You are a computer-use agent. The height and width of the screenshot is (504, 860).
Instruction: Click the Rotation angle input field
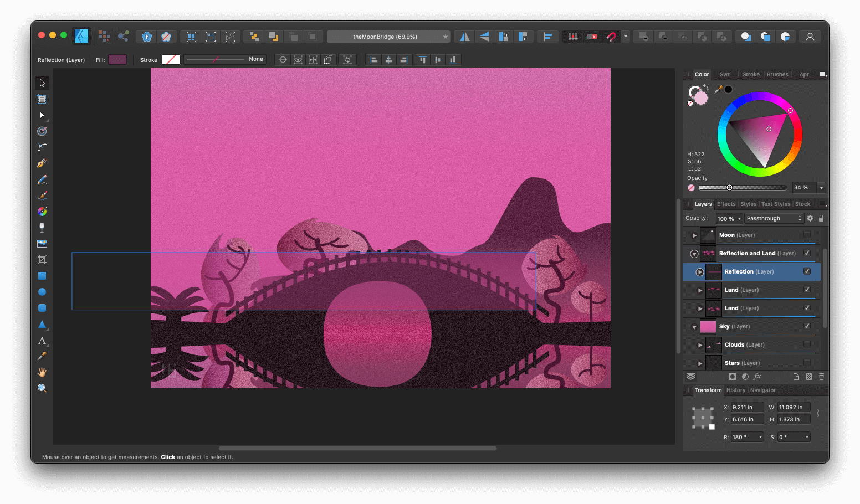[x=747, y=436]
